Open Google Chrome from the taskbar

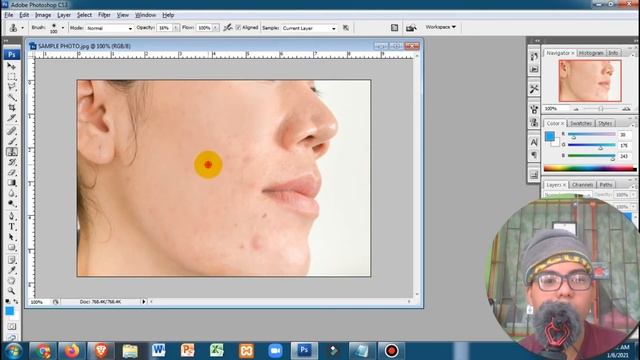[x=43, y=351]
